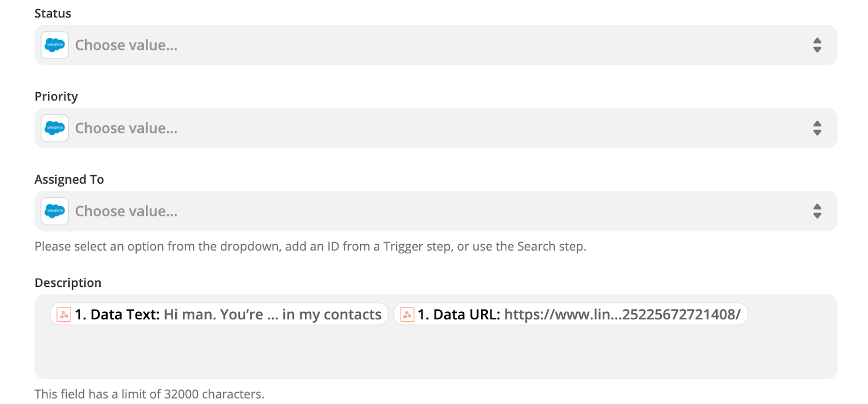Click the webhook icon on Data Text pill
Screen dimensions: 868x404
(x=64, y=315)
